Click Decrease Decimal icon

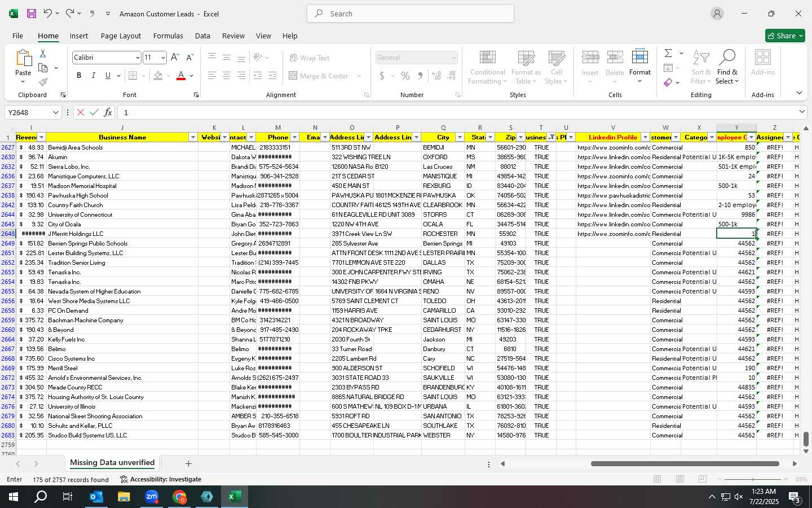pyautogui.click(x=451, y=76)
